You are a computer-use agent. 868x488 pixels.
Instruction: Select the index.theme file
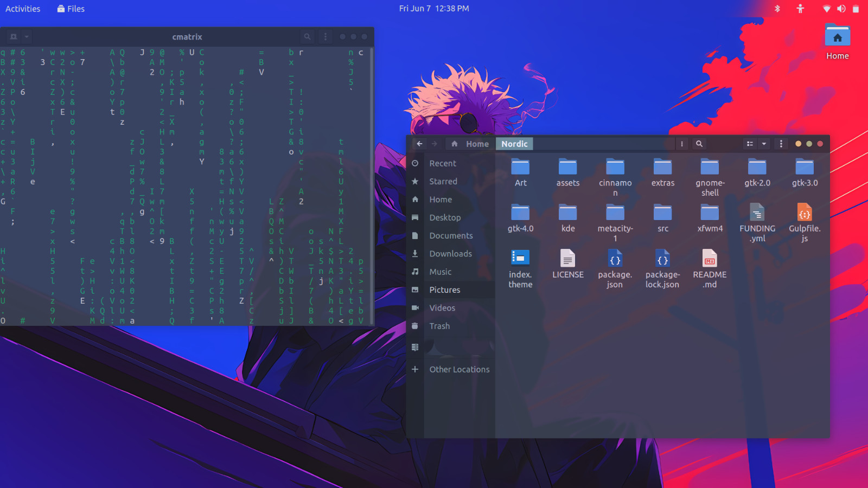(x=520, y=269)
